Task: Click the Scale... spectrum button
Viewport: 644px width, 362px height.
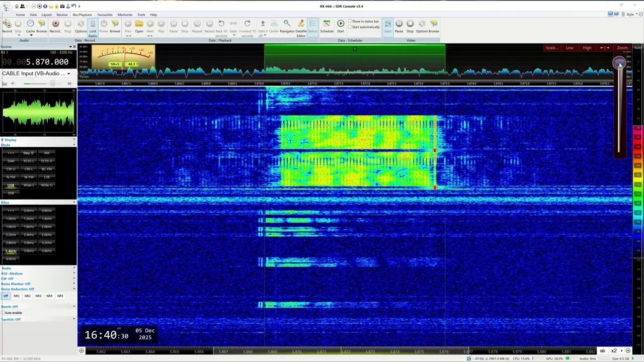Action: [x=551, y=48]
